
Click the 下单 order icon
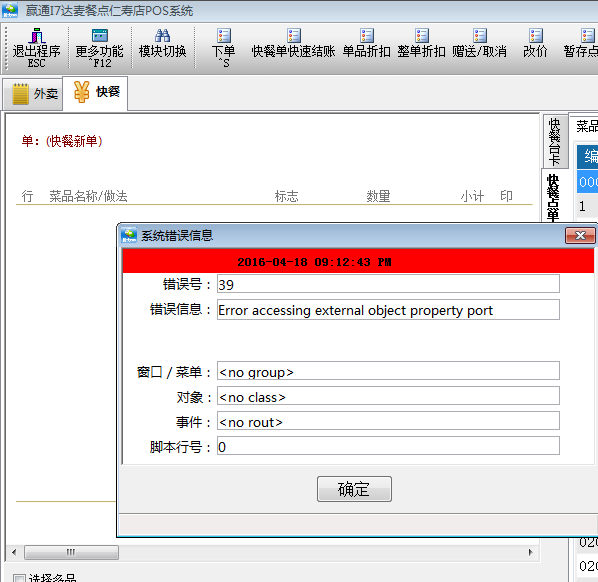point(224,35)
